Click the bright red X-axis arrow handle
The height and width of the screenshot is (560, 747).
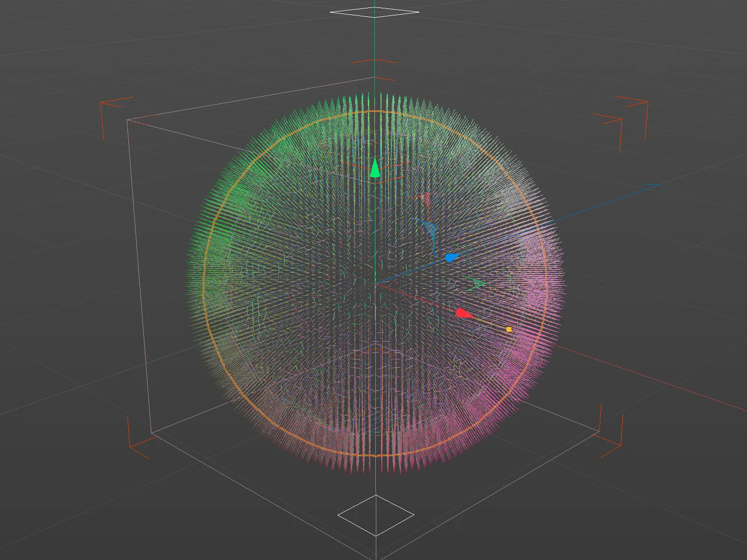pyautogui.click(x=464, y=313)
